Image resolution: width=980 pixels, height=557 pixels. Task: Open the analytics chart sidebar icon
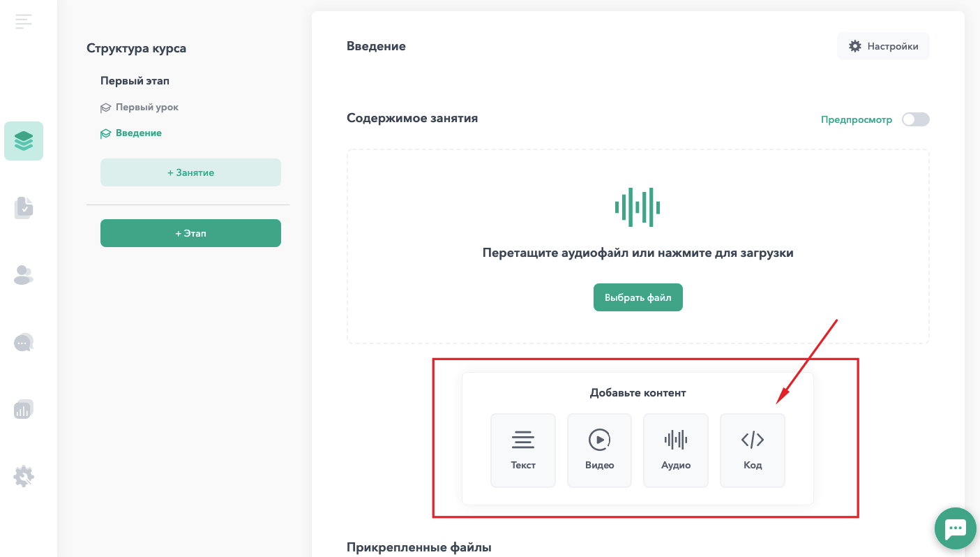pos(24,409)
